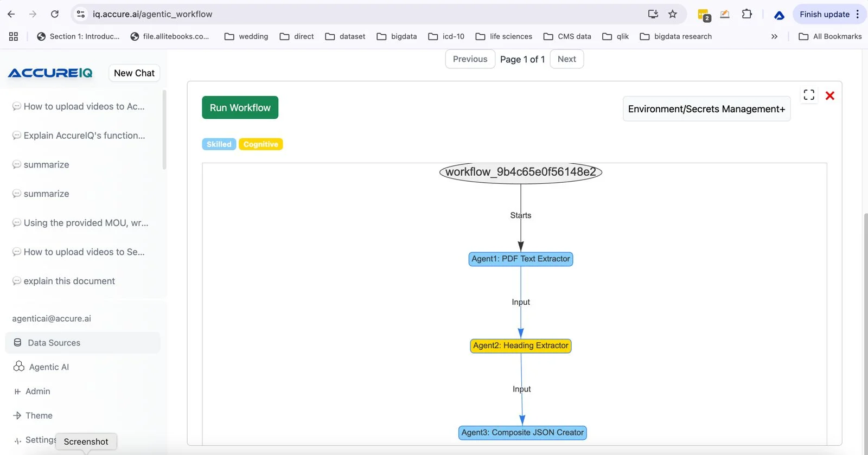Click the fullscreen expand icon

point(809,95)
